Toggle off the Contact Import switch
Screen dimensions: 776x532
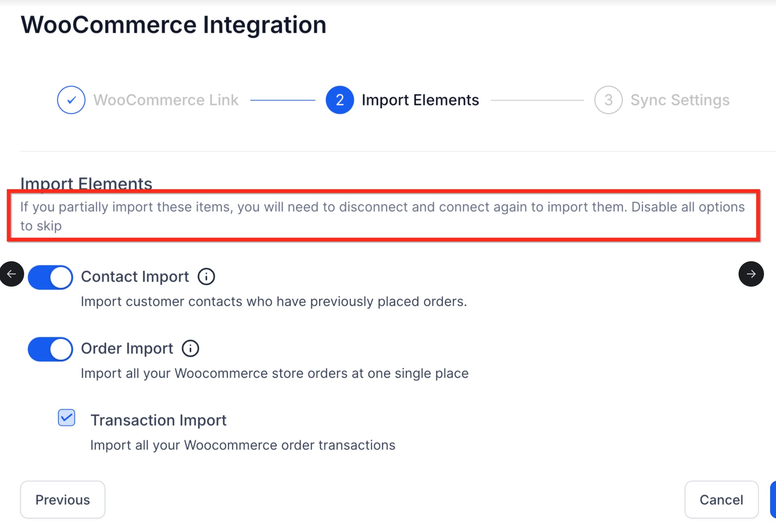(50, 277)
